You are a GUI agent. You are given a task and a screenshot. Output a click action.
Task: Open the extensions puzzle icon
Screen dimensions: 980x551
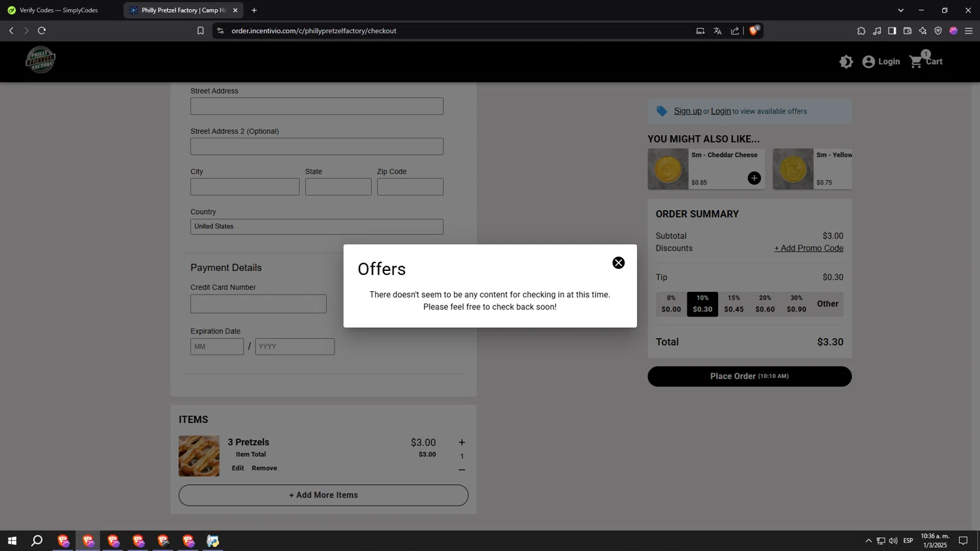tap(861, 31)
